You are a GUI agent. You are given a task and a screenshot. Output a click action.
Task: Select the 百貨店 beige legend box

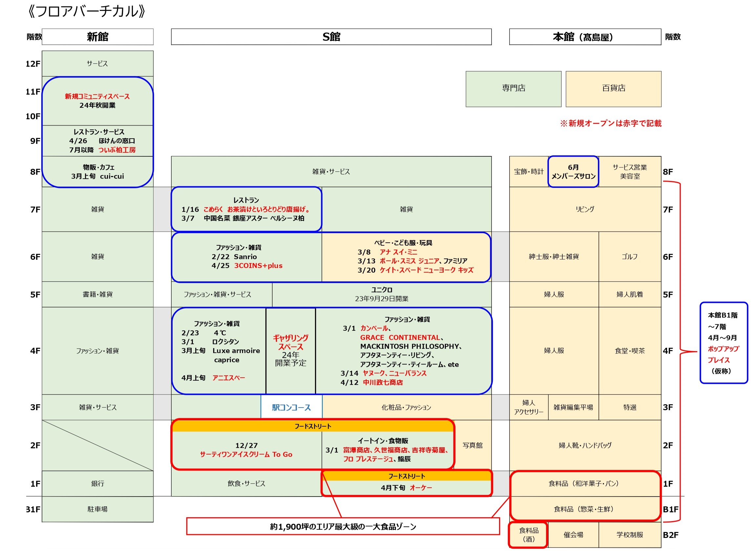click(x=614, y=89)
